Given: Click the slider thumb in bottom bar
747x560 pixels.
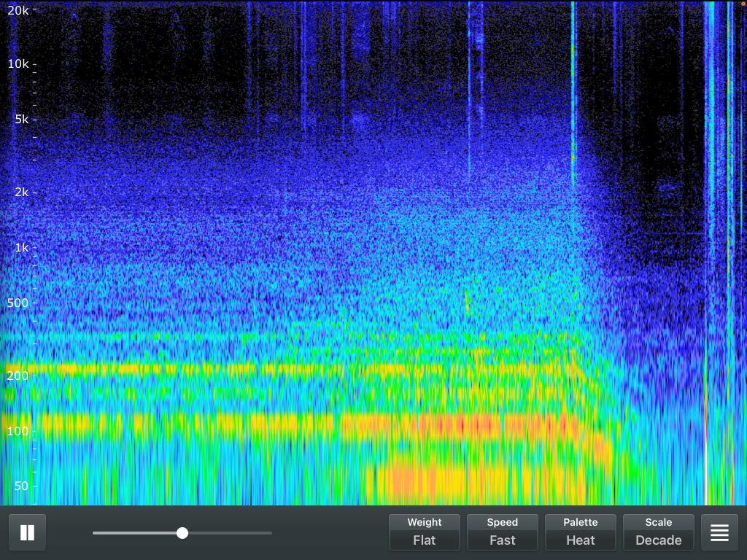Looking at the screenshot, I should (x=182, y=533).
